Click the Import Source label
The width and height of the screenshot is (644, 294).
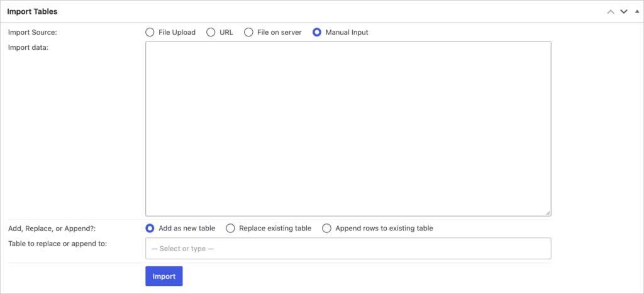[33, 33]
